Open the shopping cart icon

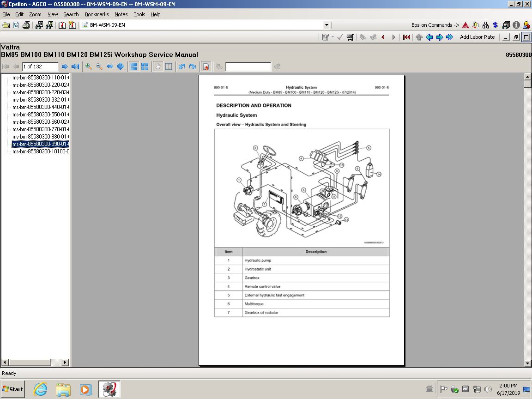click(x=351, y=37)
